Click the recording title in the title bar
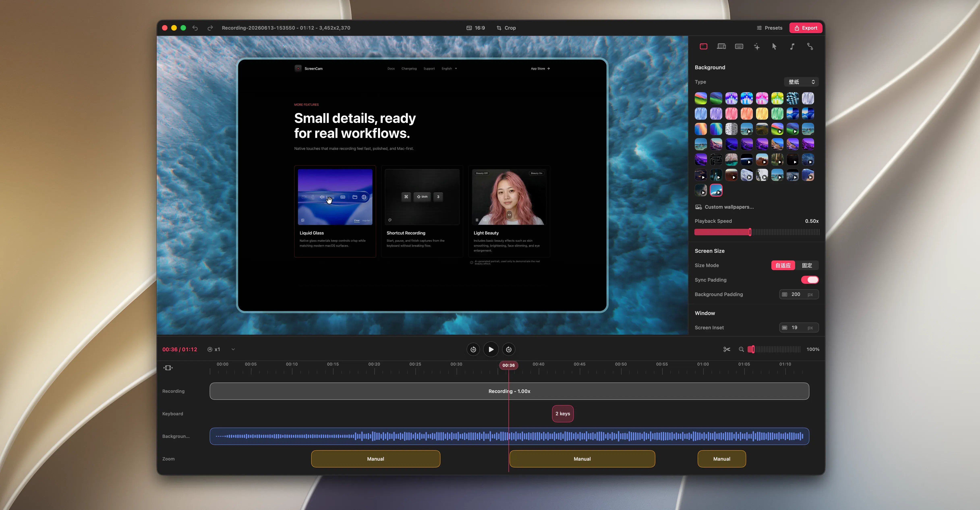The width and height of the screenshot is (980, 510). click(286, 28)
